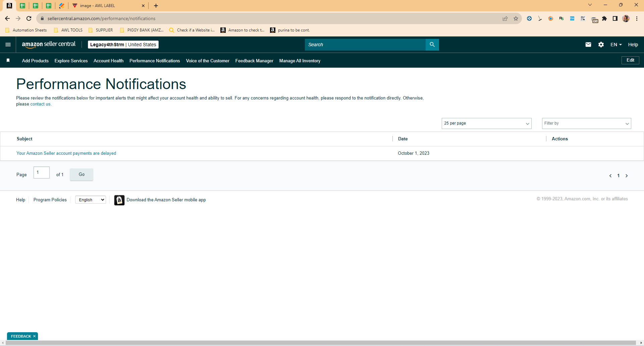The image size is (644, 346).
Task: Open the hamburger navigation menu
Action: tap(8, 45)
